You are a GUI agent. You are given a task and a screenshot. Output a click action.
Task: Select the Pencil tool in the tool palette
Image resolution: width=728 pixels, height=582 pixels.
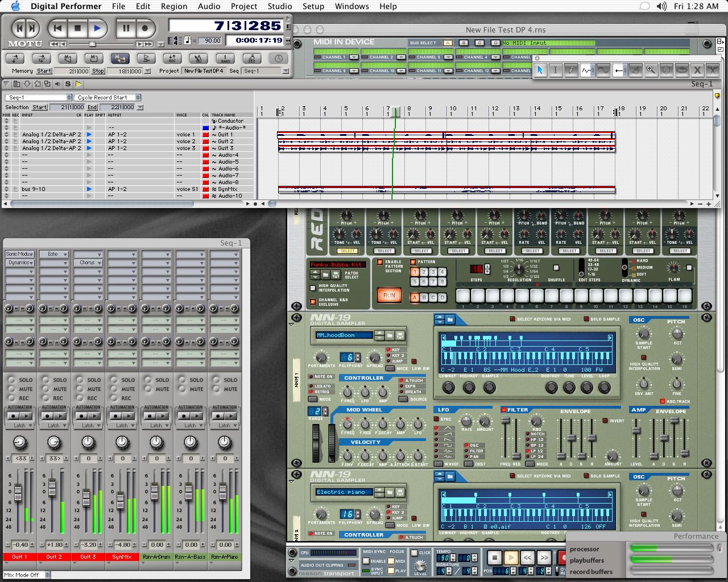pyautogui.click(x=571, y=70)
